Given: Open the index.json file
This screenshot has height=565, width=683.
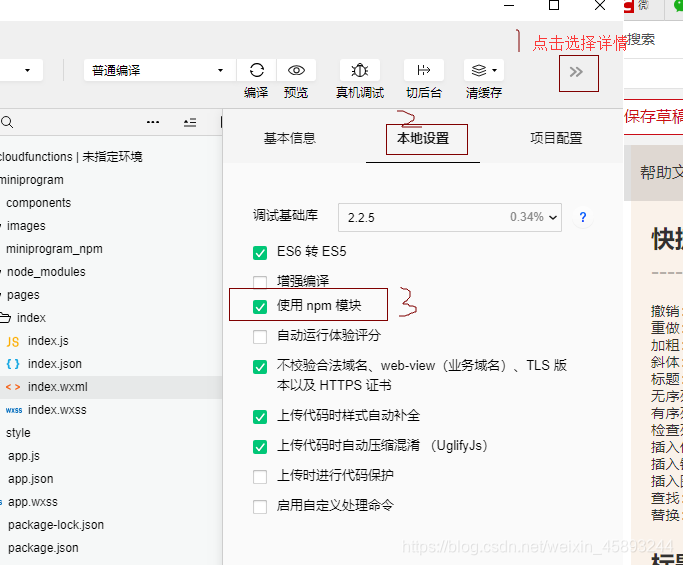Looking at the screenshot, I should [x=55, y=364].
